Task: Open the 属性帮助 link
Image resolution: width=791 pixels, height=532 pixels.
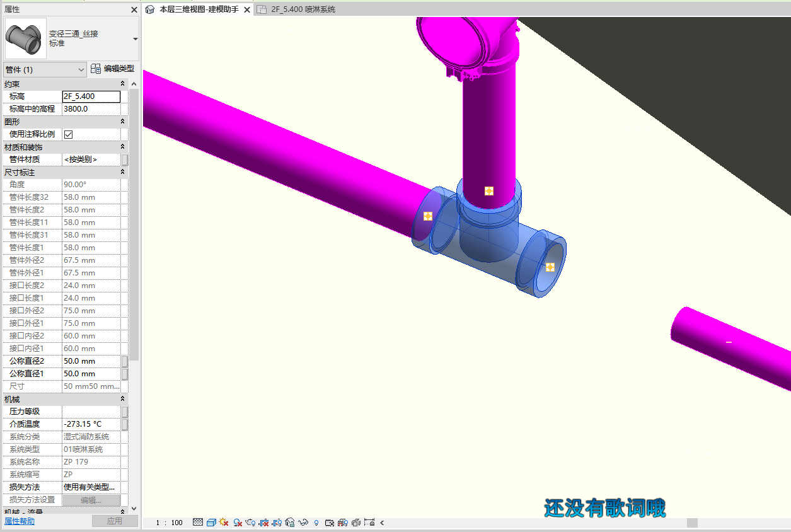Action: pos(20,521)
